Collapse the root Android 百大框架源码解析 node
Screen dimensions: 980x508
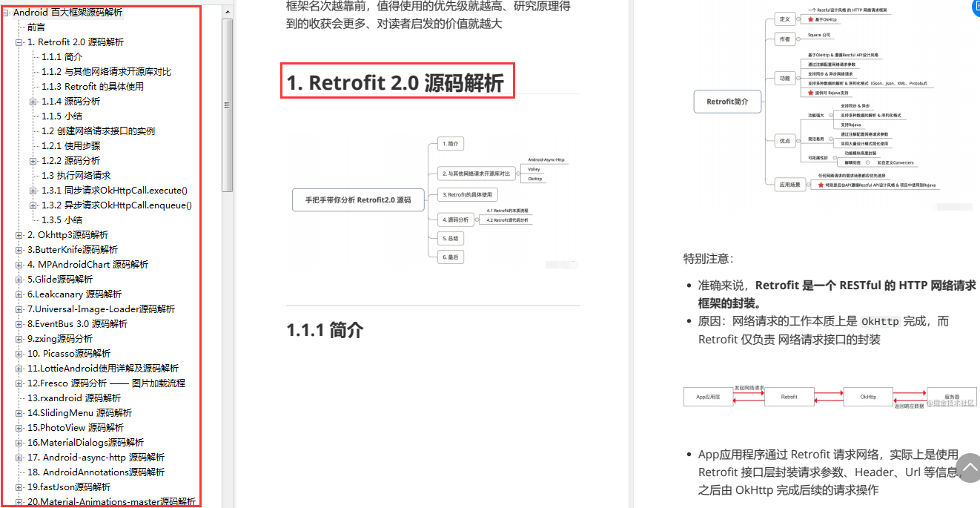[x=5, y=13]
